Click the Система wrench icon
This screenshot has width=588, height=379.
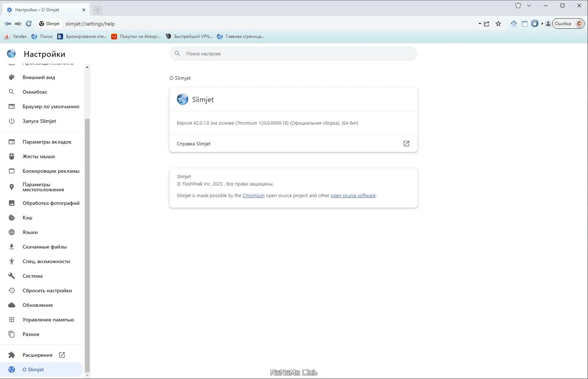pos(12,276)
